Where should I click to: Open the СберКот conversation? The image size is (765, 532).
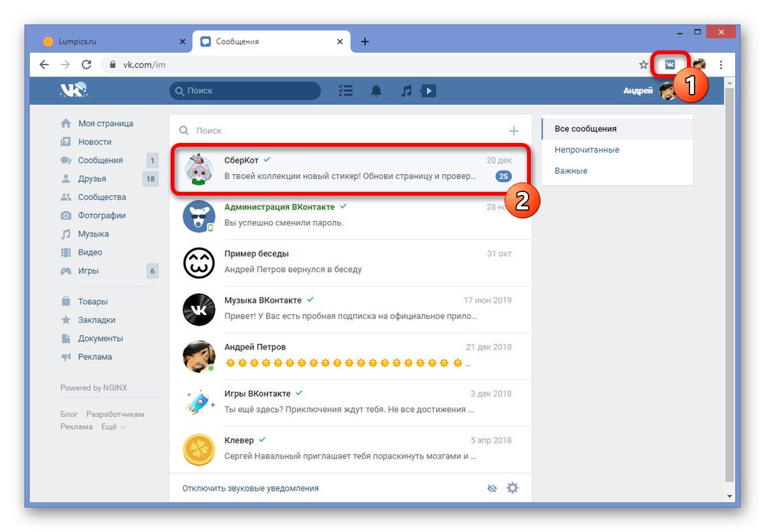point(350,169)
